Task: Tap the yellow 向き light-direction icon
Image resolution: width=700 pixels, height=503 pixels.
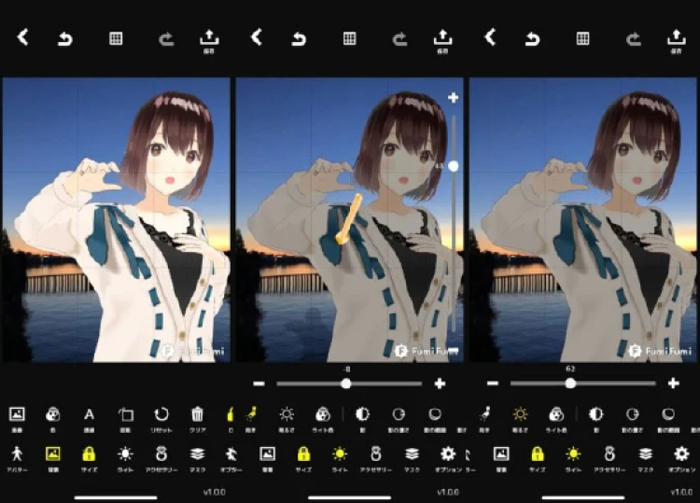Action: (x=251, y=415)
